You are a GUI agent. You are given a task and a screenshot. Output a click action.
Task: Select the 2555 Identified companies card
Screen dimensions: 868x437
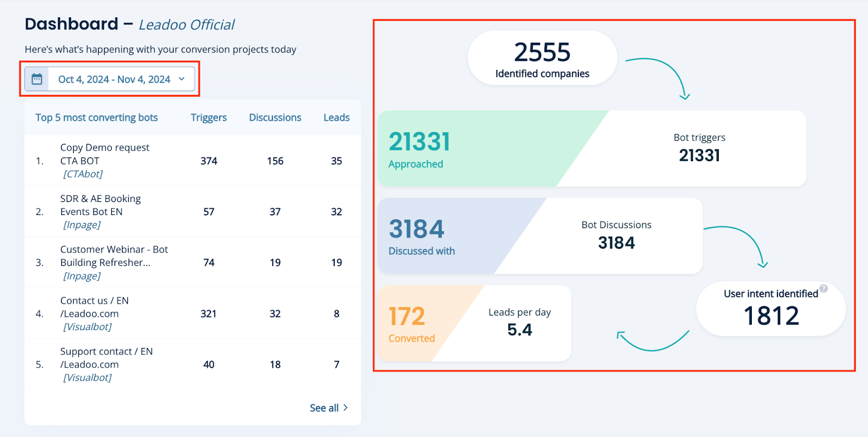point(542,58)
